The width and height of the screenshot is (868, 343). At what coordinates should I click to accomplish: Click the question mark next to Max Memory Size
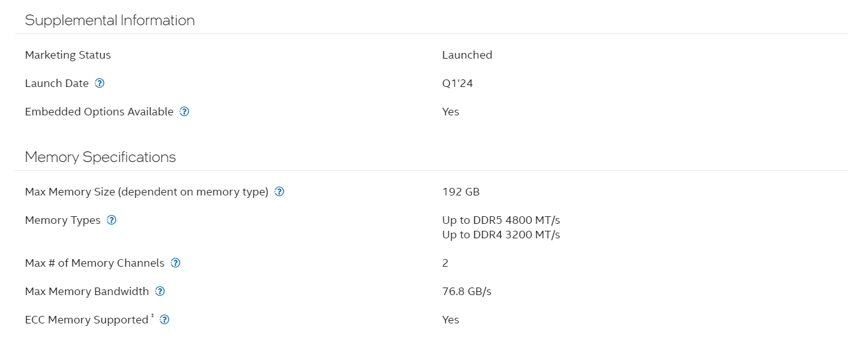(x=279, y=192)
